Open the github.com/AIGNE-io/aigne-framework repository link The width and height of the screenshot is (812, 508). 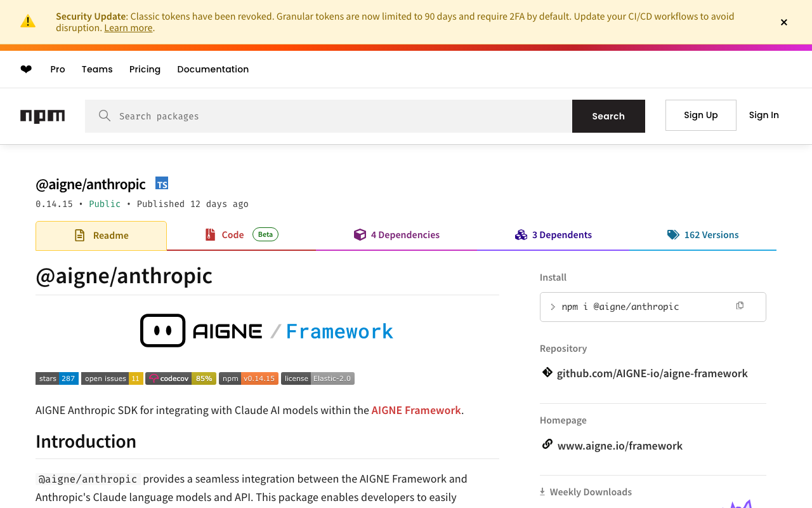tap(652, 373)
